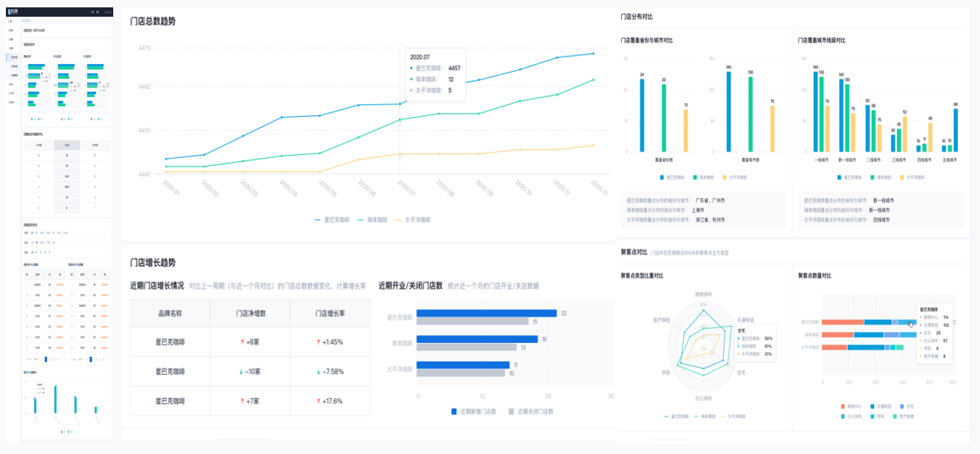Screen dimensions: 980x454
Task: Click the 医疗保险 radar axis label
Action: click(661, 320)
